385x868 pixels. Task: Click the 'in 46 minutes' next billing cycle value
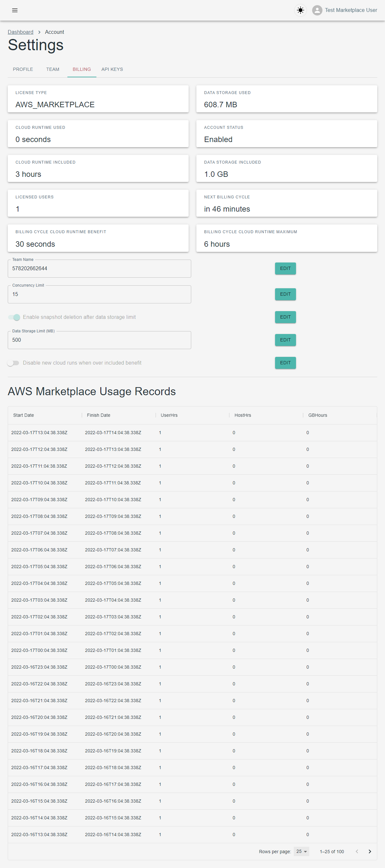pyautogui.click(x=227, y=209)
